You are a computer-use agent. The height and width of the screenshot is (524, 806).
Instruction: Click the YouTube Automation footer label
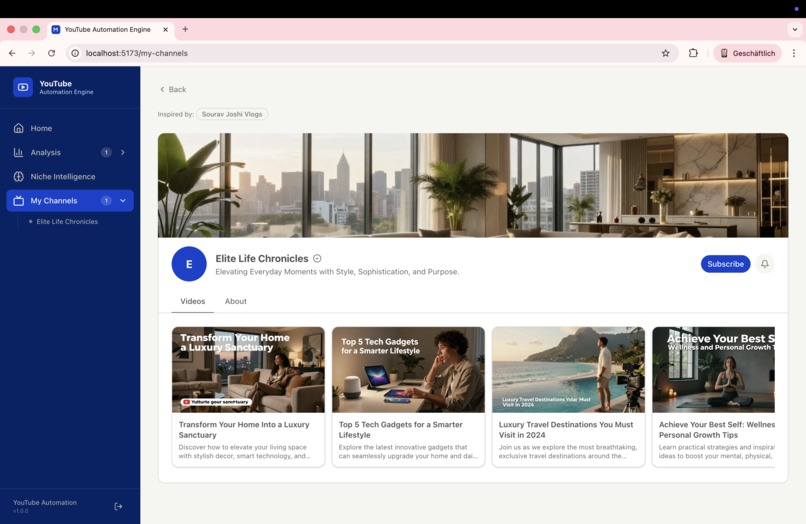click(x=45, y=502)
